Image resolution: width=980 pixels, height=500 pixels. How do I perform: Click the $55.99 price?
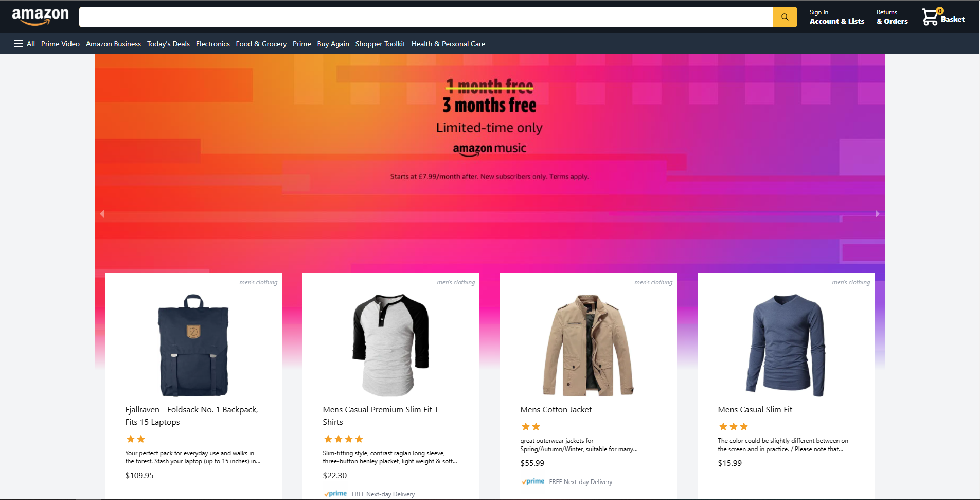[532, 463]
